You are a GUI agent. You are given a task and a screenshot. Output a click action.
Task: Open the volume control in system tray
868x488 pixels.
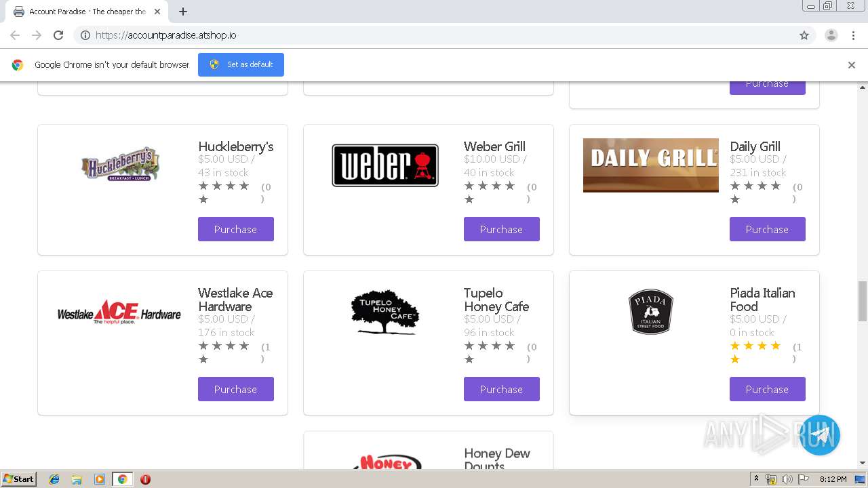click(787, 479)
